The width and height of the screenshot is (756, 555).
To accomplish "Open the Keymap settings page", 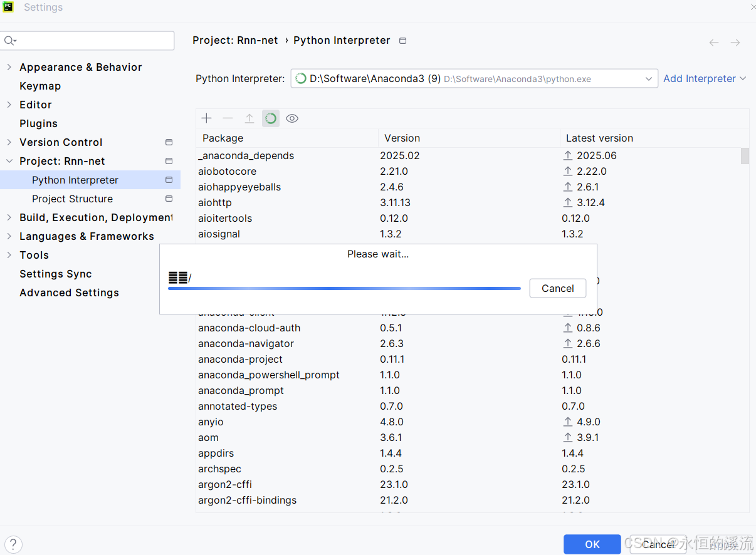I will (x=40, y=86).
